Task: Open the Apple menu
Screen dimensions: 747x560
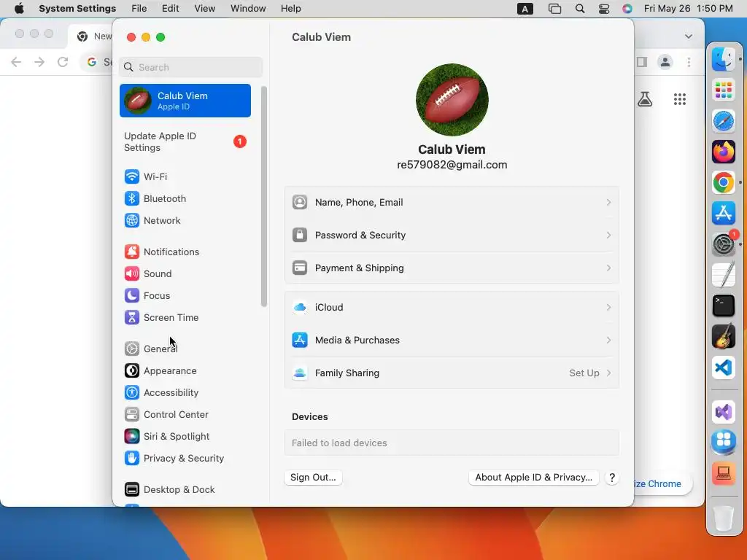Action: click(19, 9)
